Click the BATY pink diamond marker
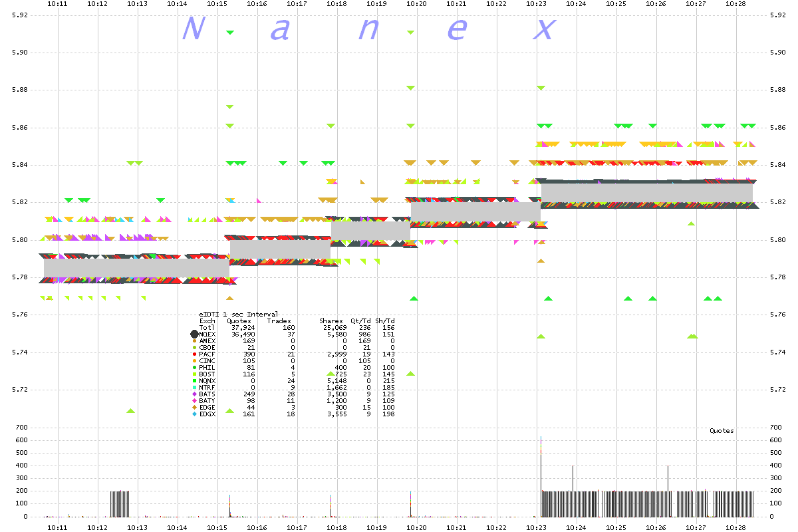Screen dimensions: 798x532 click(x=194, y=401)
